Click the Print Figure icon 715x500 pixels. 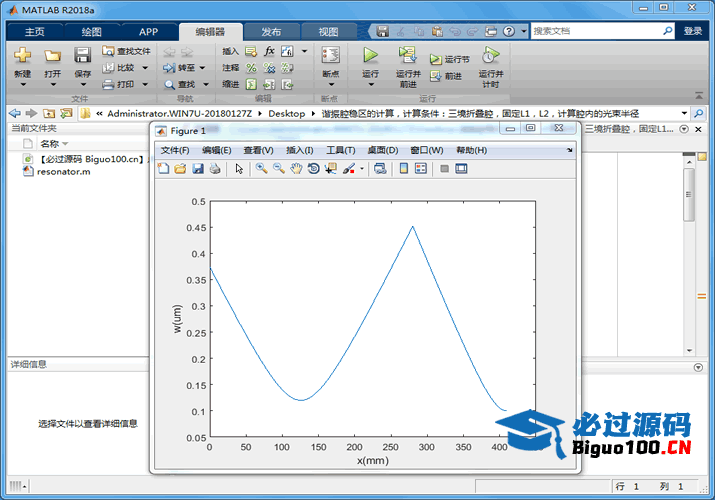215,169
